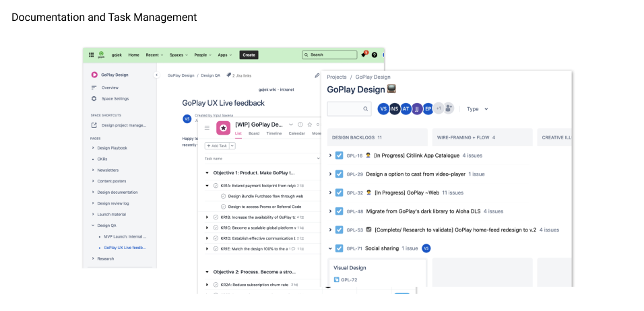The width and height of the screenshot is (644, 311).
Task: Open the Design QA breadcrumb link
Action: coord(211,75)
